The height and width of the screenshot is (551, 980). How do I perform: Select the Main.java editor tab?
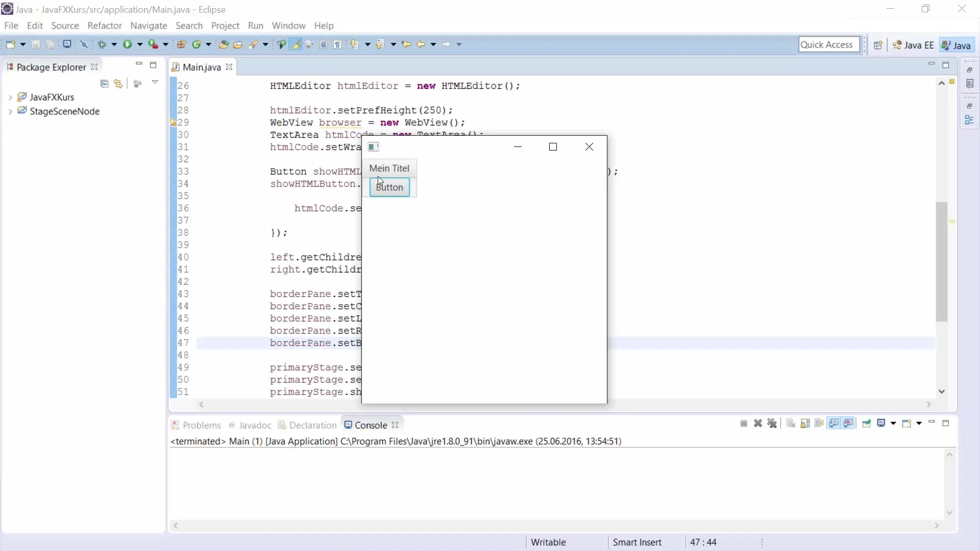202,67
